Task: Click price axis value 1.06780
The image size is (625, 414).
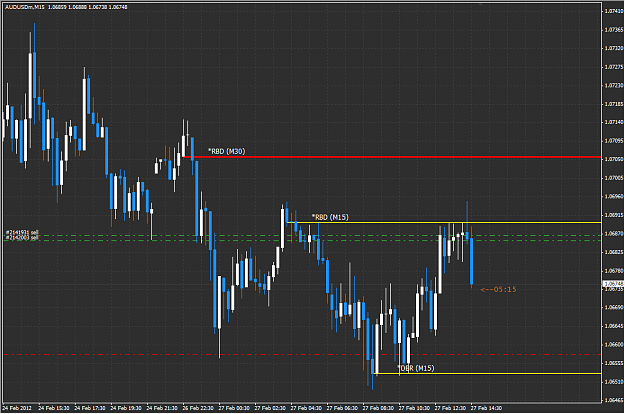Action: [614, 271]
